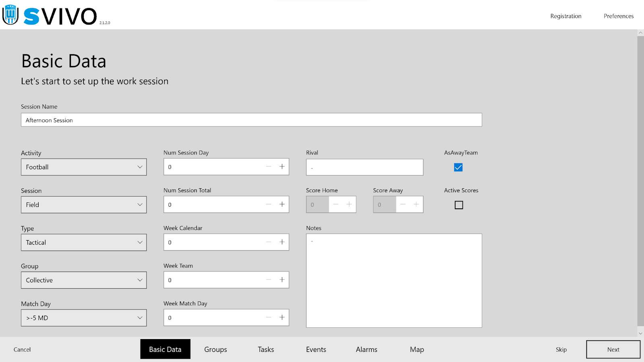644x362 pixels.
Task: Increase Week Team with plus icon
Action: point(282,280)
